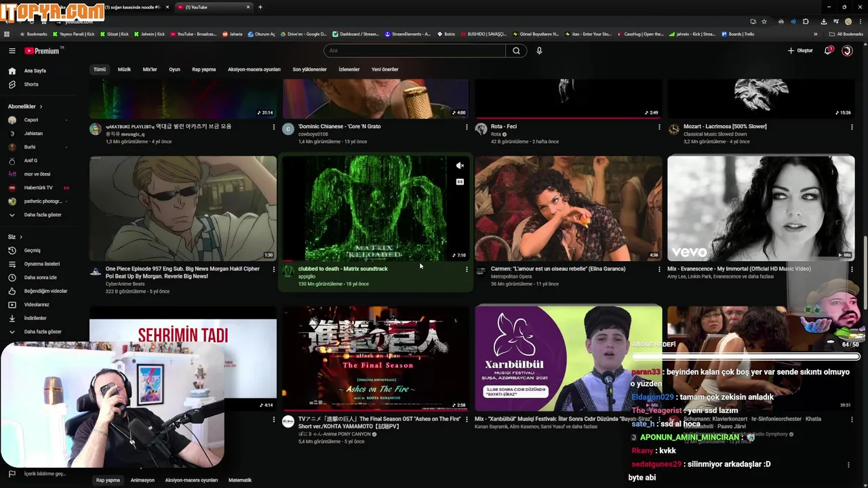Viewport: 868px width, 488px height.
Task: Click the YouTube Premium logo
Action: [x=42, y=51]
